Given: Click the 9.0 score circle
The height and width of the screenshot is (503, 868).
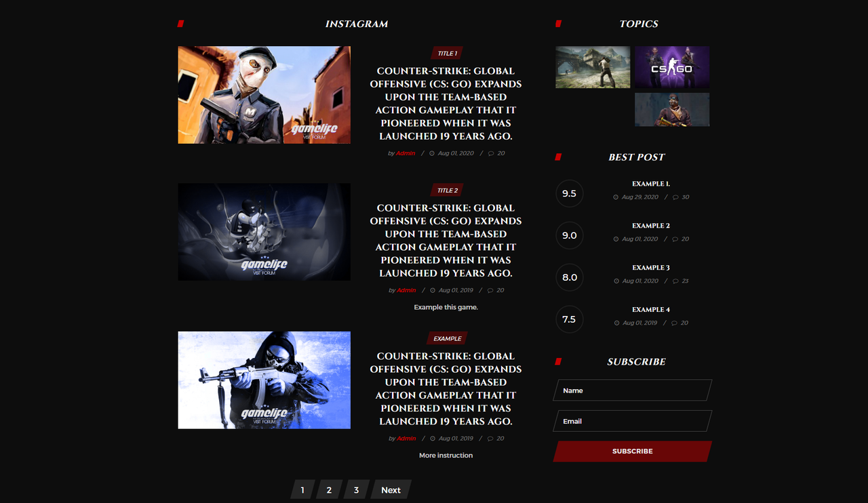Looking at the screenshot, I should click(569, 235).
